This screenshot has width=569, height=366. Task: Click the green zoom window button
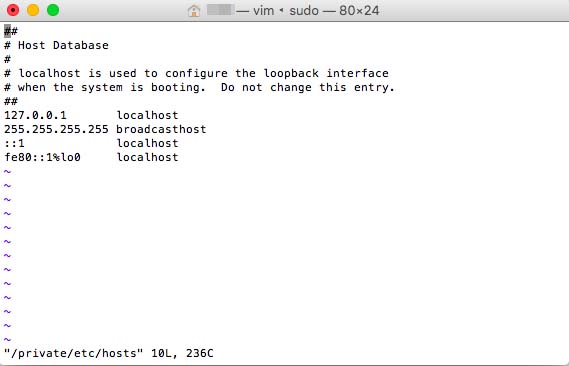point(53,10)
